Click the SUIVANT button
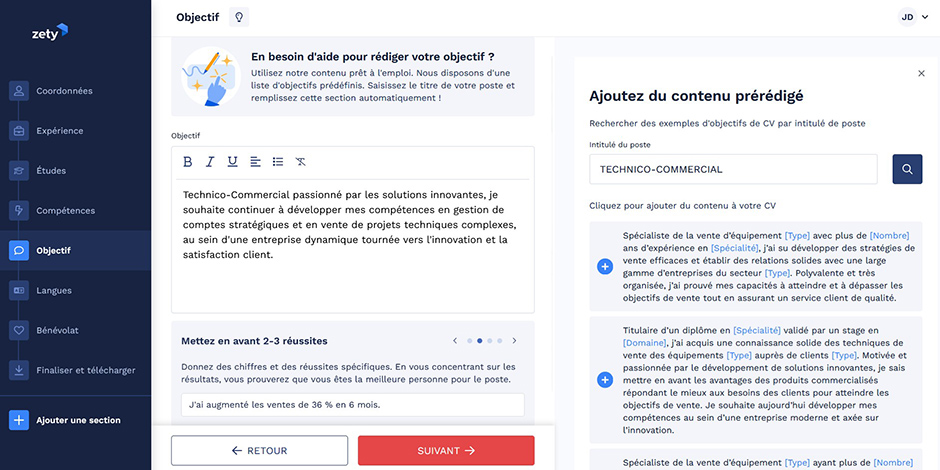The width and height of the screenshot is (940, 470). pos(446,451)
